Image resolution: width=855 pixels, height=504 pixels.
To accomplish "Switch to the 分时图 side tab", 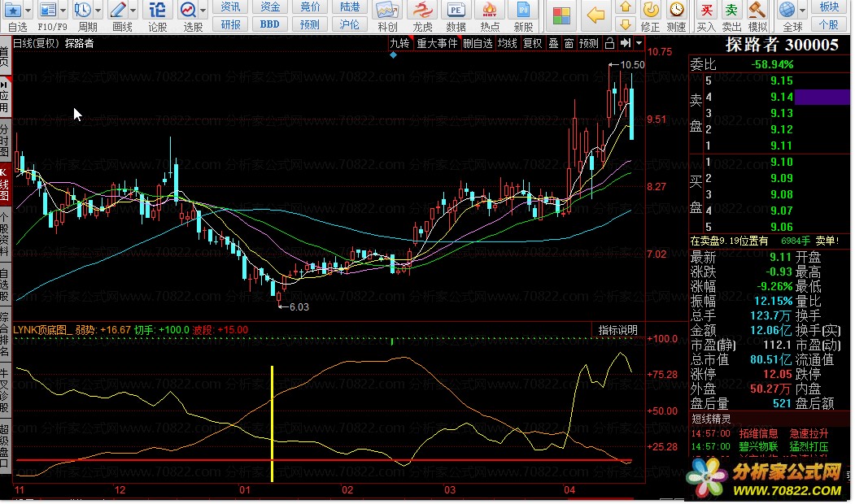I will [x=5, y=139].
